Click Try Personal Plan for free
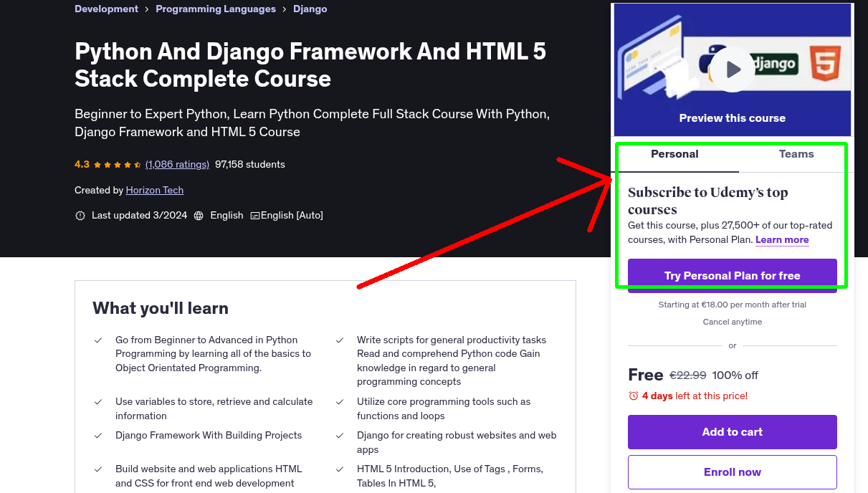The image size is (868, 493). pyautogui.click(x=733, y=276)
